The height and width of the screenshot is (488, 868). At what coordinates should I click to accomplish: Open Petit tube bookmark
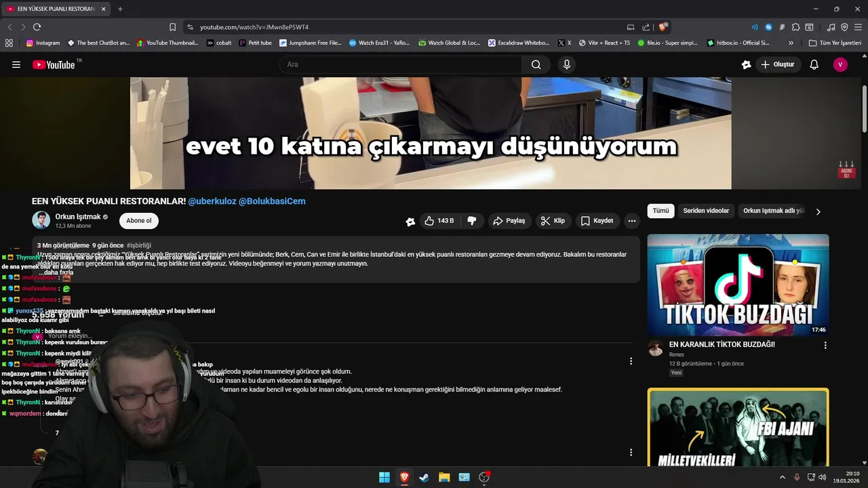click(x=255, y=43)
